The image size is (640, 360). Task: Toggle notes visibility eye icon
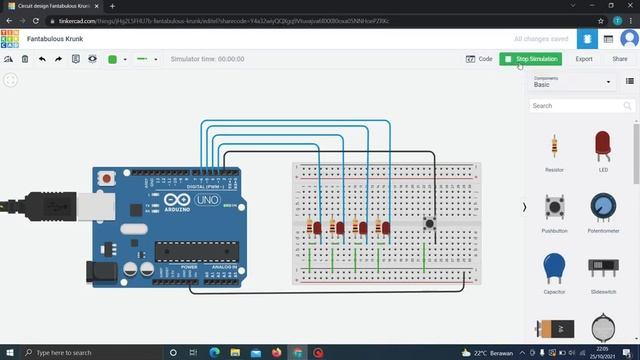93,59
